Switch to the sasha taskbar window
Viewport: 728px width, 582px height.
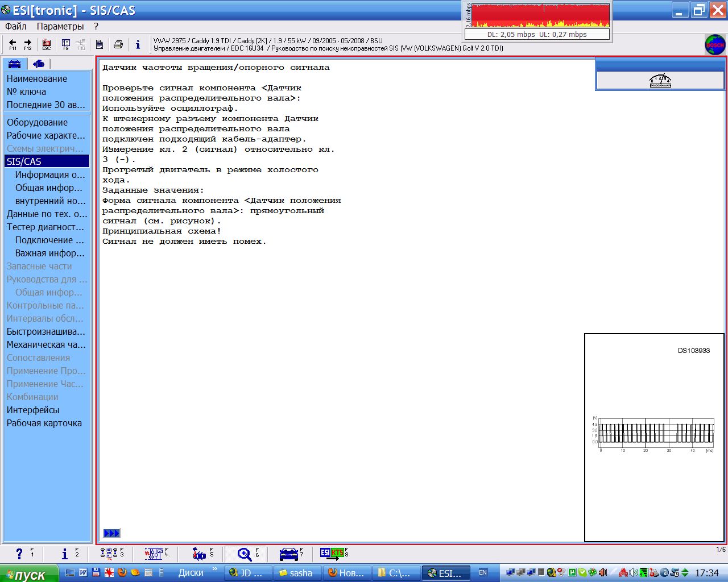click(x=299, y=573)
